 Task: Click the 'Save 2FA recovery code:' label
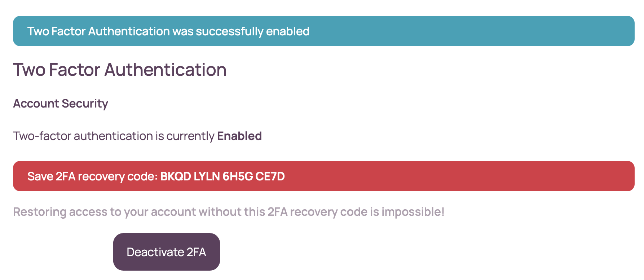click(x=92, y=176)
